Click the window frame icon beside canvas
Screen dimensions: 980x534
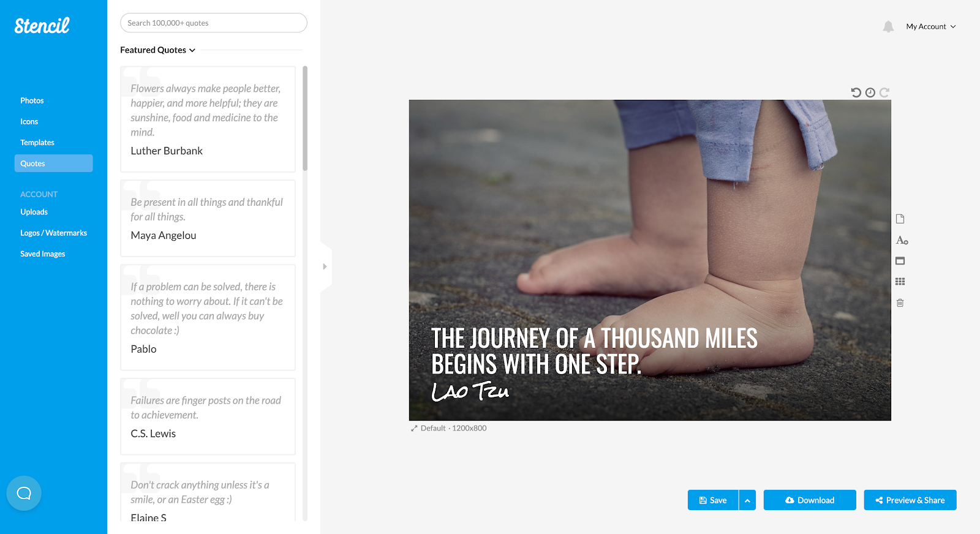(x=900, y=261)
